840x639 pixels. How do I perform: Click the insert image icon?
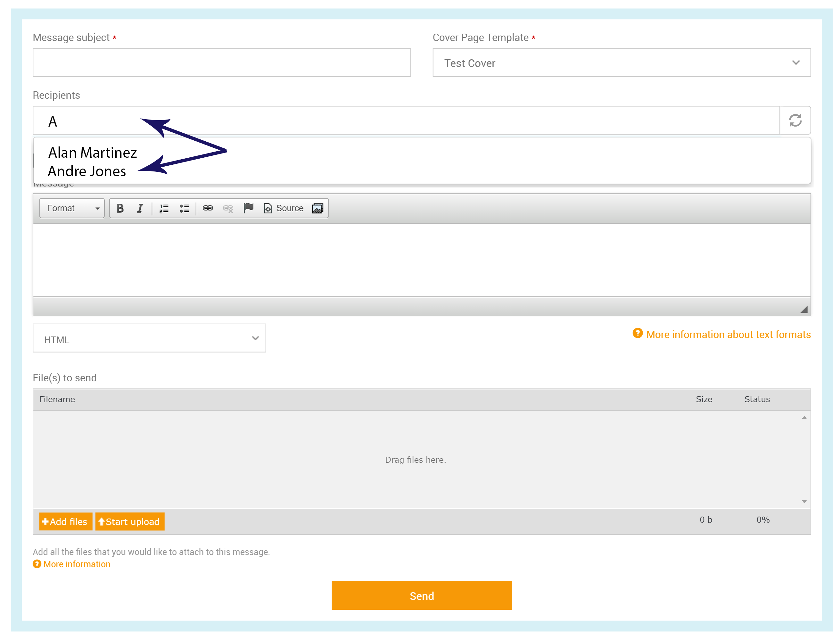pos(317,208)
